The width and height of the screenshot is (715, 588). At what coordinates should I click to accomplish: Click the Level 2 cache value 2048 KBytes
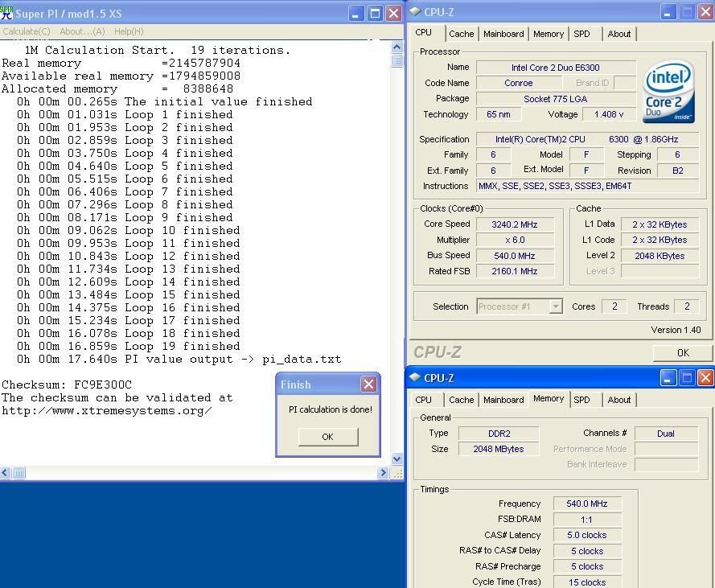pyautogui.click(x=660, y=256)
